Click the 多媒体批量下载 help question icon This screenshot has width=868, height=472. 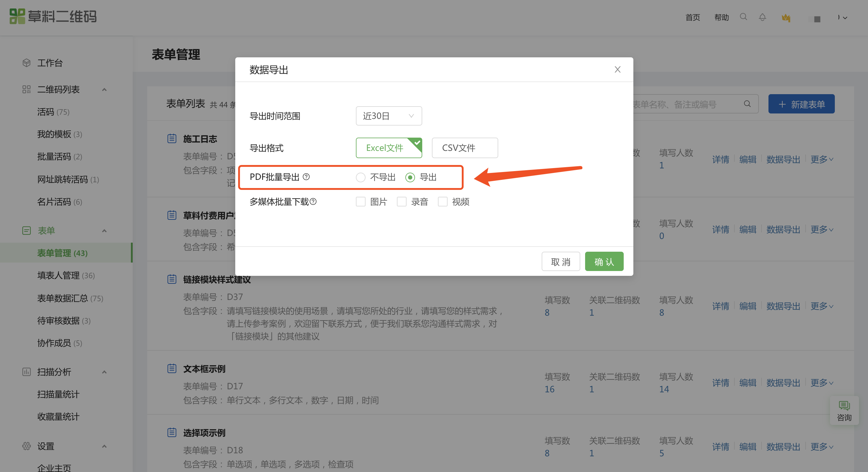point(313,201)
